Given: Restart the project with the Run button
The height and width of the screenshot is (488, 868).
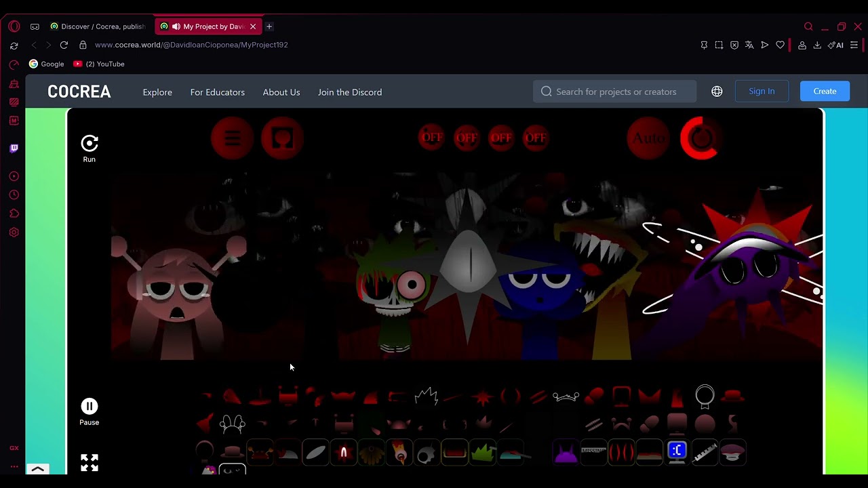Looking at the screenshot, I should (x=90, y=148).
